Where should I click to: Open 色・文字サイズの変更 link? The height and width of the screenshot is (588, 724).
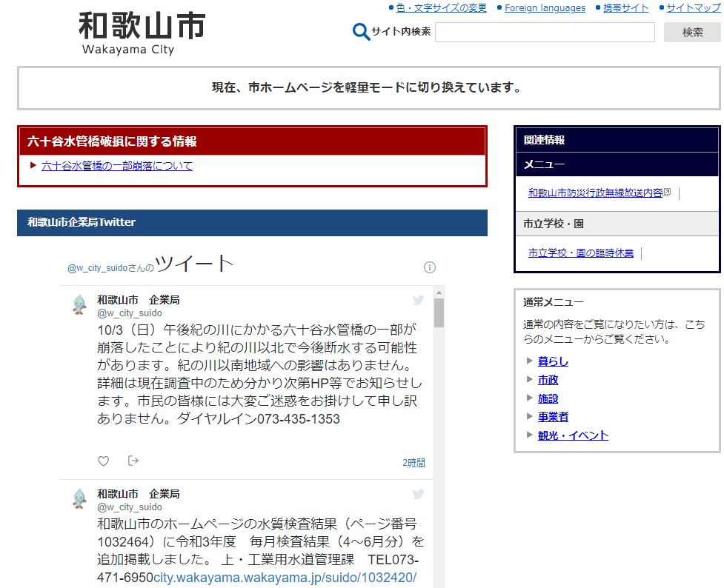coord(442,8)
